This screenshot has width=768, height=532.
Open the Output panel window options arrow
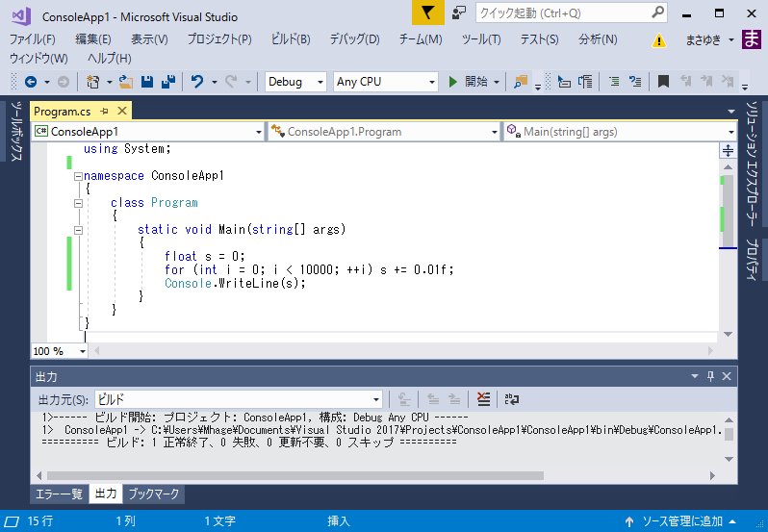tap(695, 376)
